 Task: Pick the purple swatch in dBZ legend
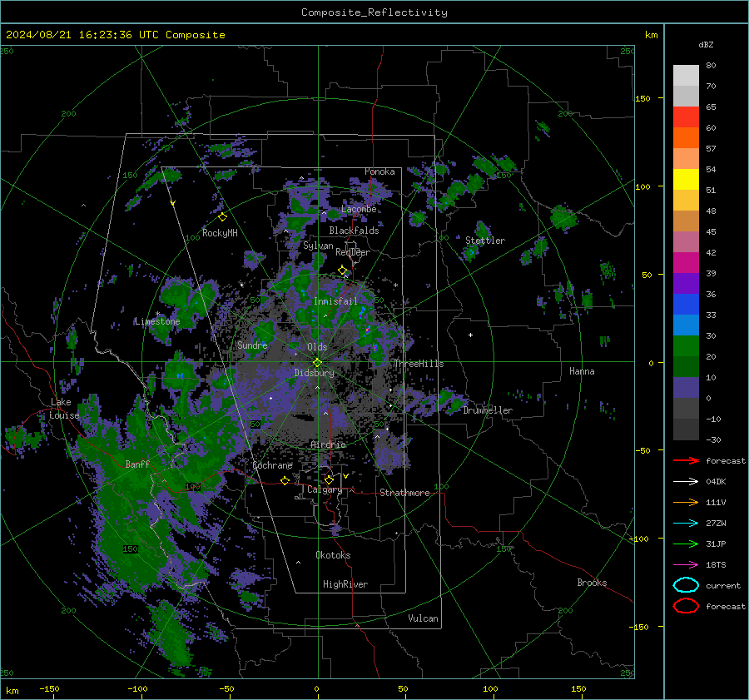686,283
